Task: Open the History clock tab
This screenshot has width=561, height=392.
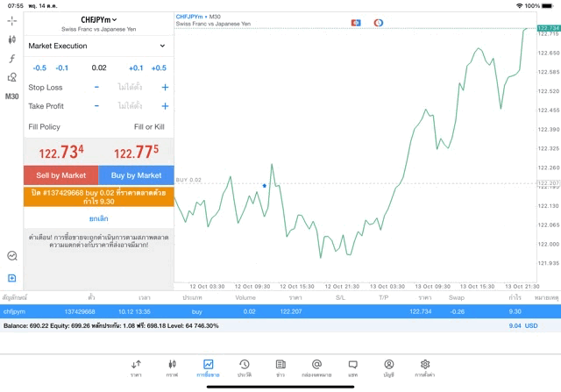Action: 245,368
